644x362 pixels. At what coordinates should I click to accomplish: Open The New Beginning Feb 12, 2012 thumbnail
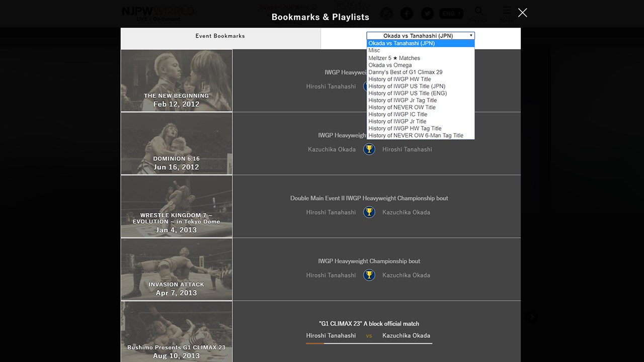(x=177, y=80)
